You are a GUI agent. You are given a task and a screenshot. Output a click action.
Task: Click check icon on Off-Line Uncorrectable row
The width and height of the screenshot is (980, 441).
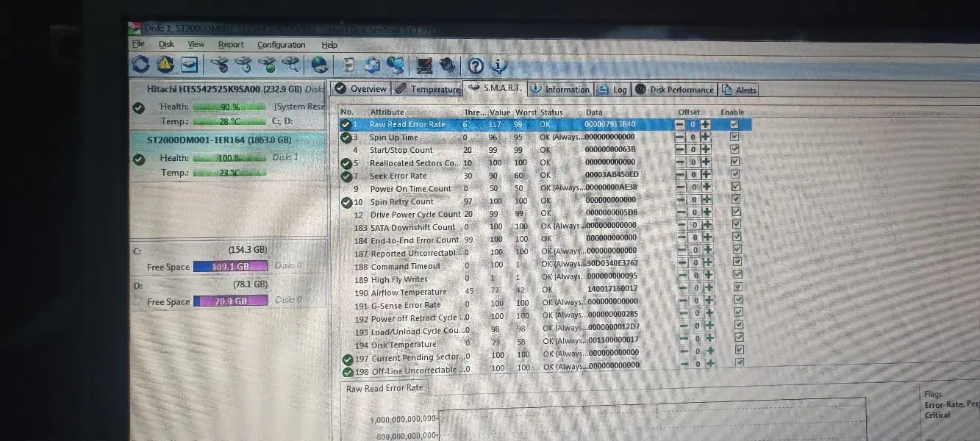point(348,372)
